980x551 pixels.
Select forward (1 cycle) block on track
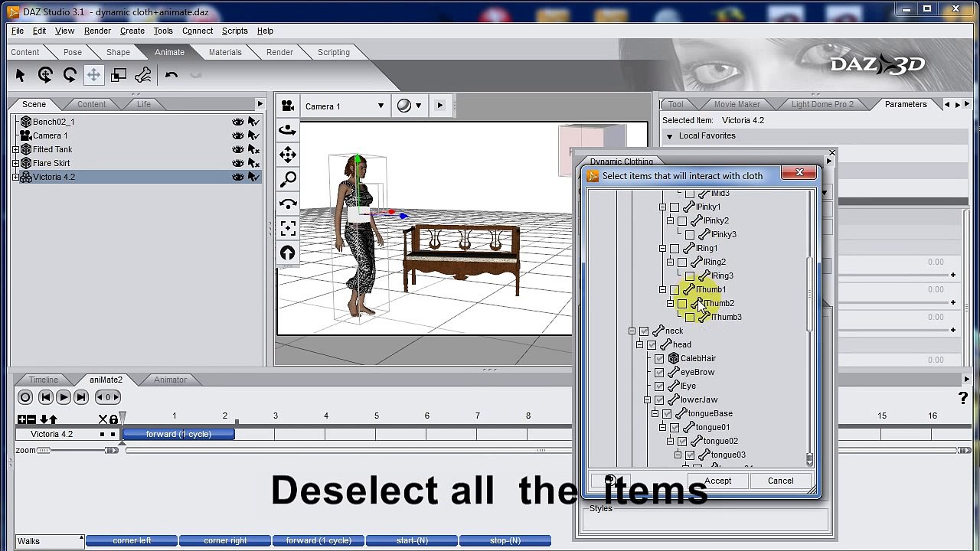pos(178,434)
